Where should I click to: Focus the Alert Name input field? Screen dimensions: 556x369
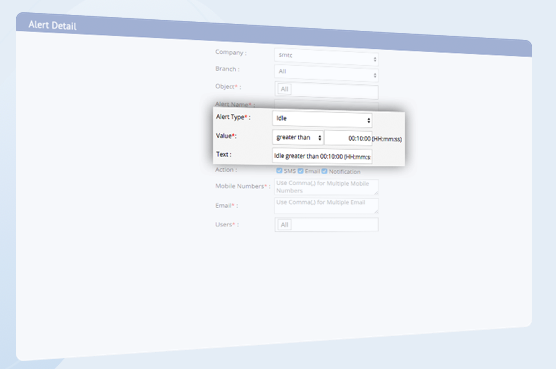[x=326, y=105]
